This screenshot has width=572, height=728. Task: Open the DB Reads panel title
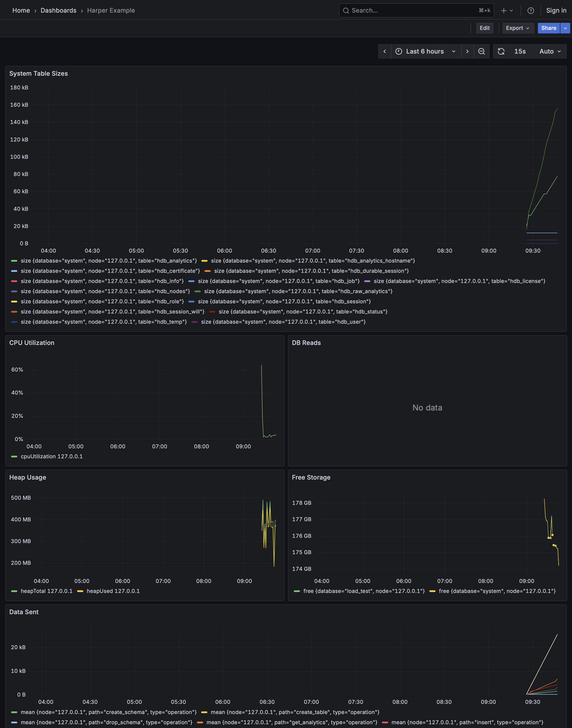pyautogui.click(x=306, y=343)
